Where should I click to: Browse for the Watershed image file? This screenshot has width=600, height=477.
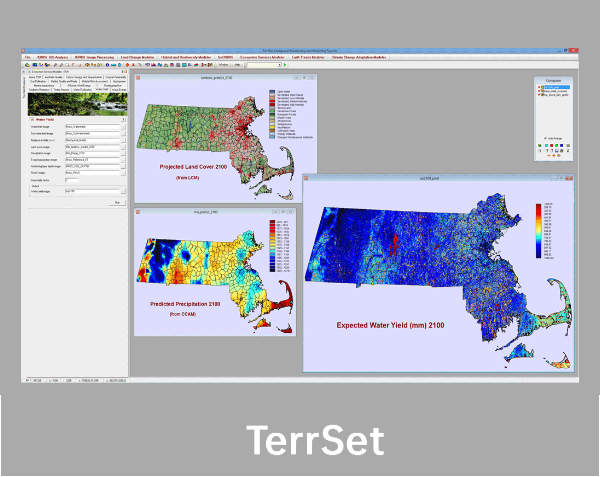tap(123, 127)
